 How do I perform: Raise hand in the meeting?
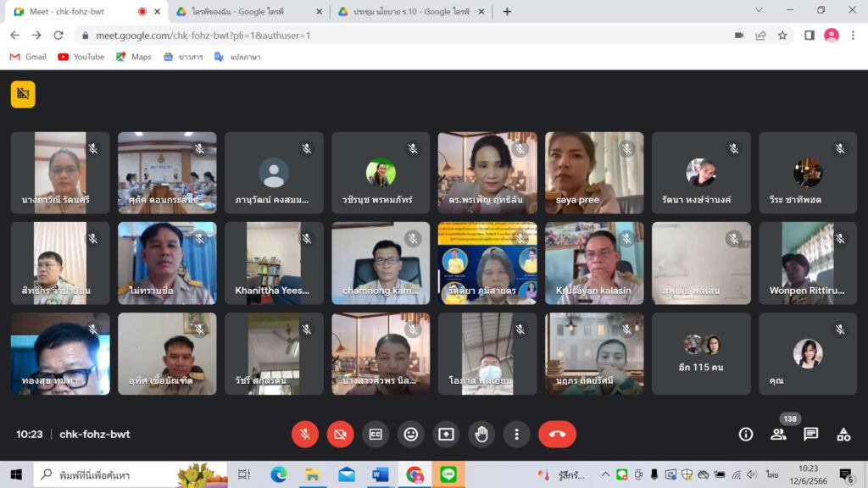(x=481, y=435)
